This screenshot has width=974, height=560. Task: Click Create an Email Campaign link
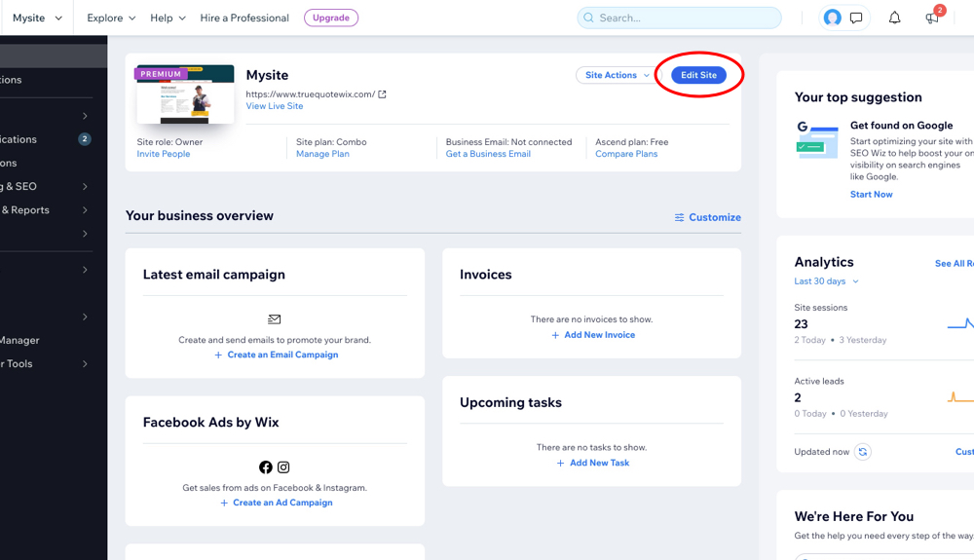[x=282, y=355]
